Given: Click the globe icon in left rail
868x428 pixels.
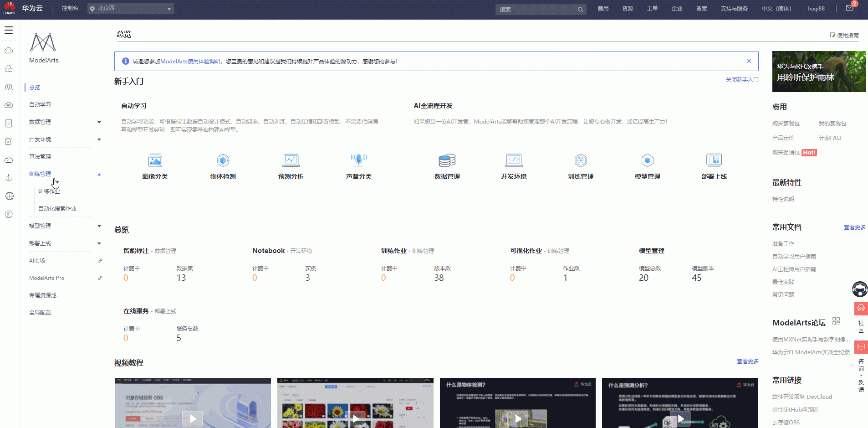Looking at the screenshot, I should 9,196.
